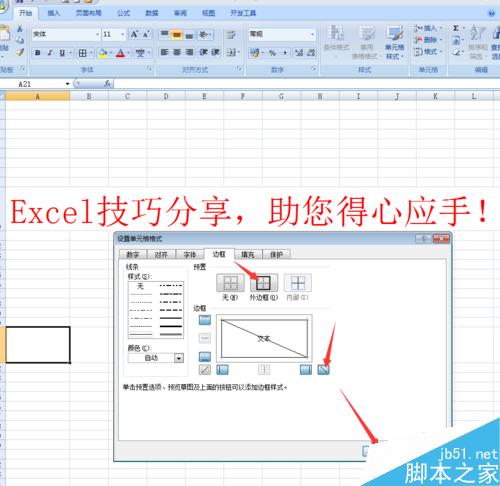Toggle italic formatting in the ribbon

pos(50,53)
